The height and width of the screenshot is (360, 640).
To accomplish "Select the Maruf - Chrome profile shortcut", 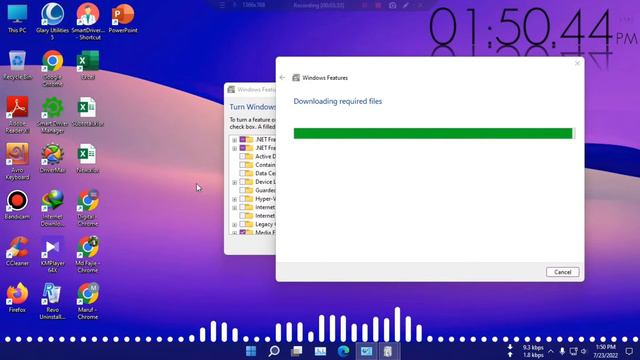I will pos(88,301).
